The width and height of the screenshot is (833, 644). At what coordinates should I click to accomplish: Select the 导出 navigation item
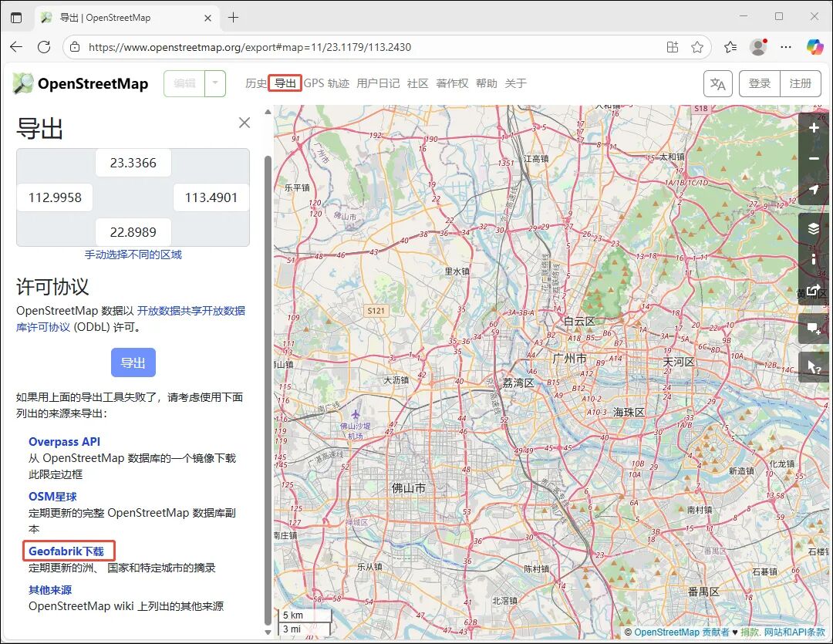point(285,83)
